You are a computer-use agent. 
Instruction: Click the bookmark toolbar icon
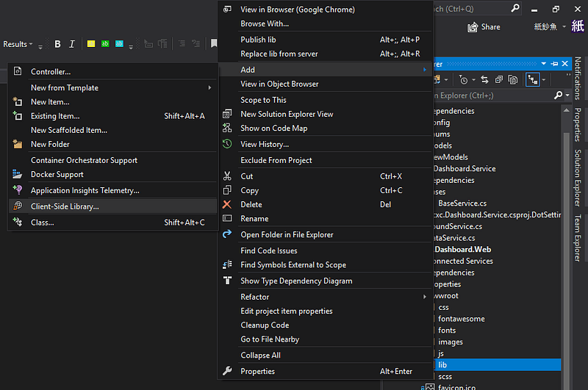point(214,43)
